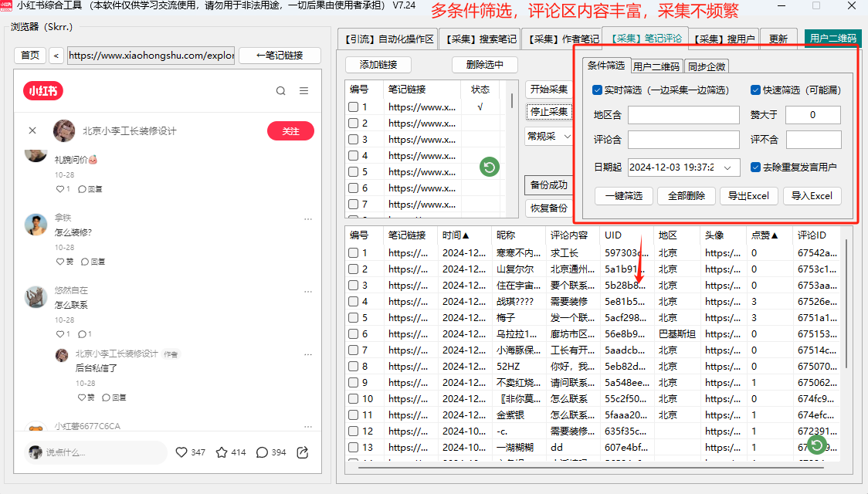Click the green refresh icon in link list

(x=489, y=167)
